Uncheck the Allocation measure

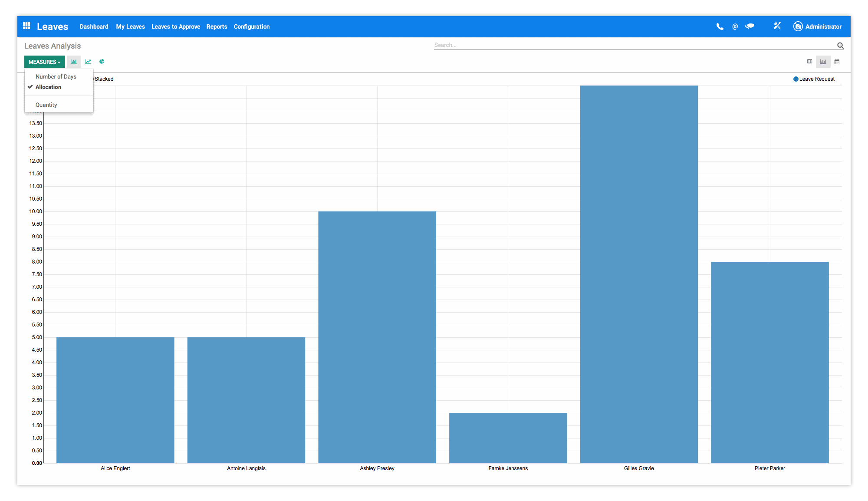coord(48,87)
